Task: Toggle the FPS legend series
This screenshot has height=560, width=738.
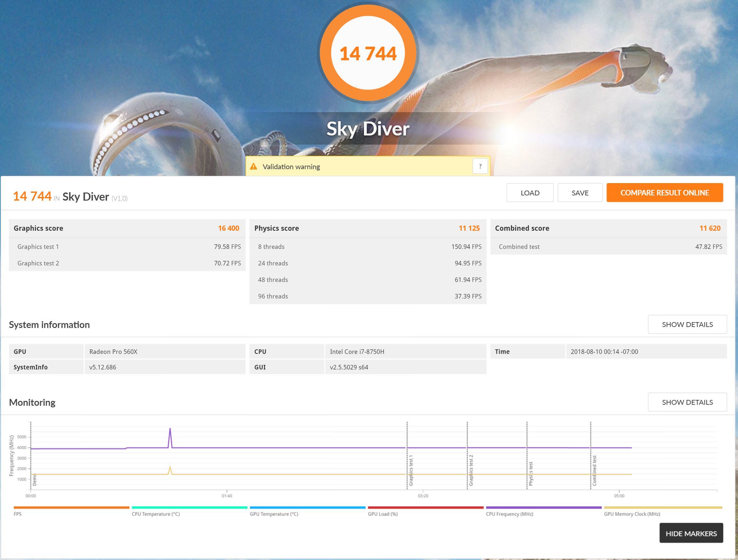Action: pos(18,514)
